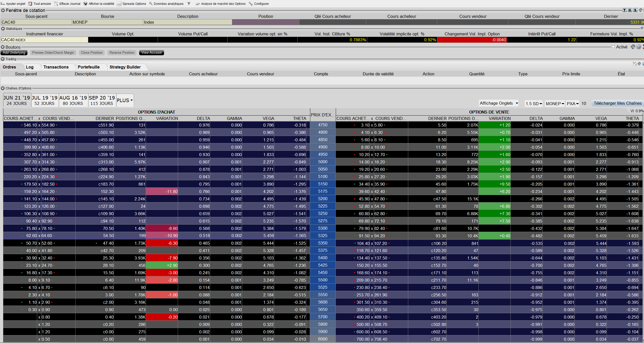Image resolution: width=644 pixels, height=343 pixels.
Task: Click the clear page icon in Trading panel
Action: [x=635, y=64]
